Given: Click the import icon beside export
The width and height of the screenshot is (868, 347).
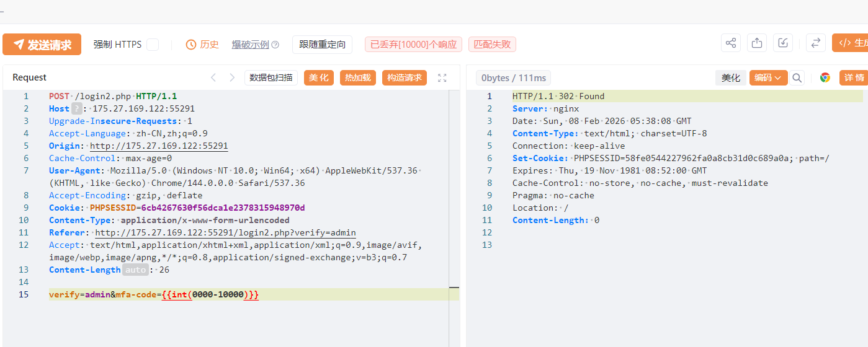Looking at the screenshot, I should [783, 43].
